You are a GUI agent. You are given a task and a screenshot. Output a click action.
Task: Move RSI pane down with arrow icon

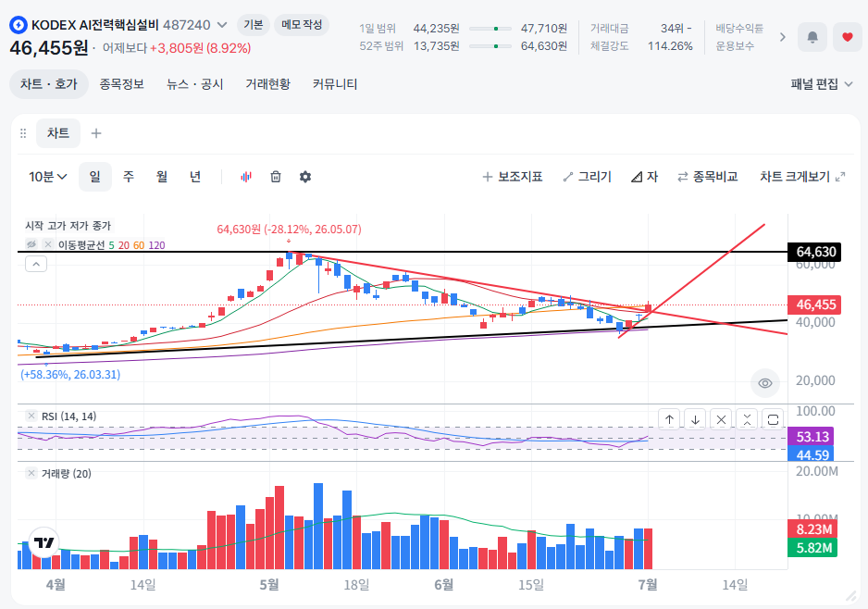click(x=695, y=419)
